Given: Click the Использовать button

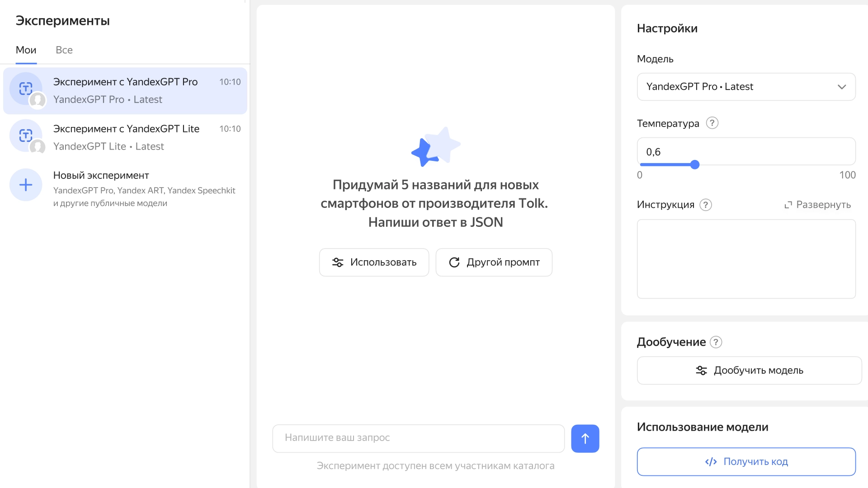Looking at the screenshot, I should [x=374, y=263].
